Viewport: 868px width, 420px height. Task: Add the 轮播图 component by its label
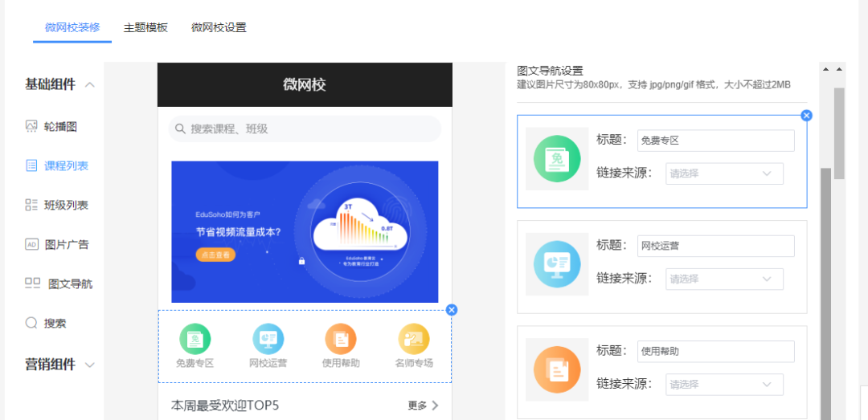coord(60,127)
